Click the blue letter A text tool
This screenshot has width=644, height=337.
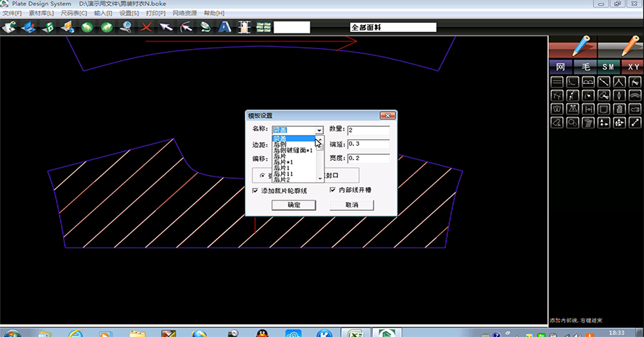click(224, 28)
